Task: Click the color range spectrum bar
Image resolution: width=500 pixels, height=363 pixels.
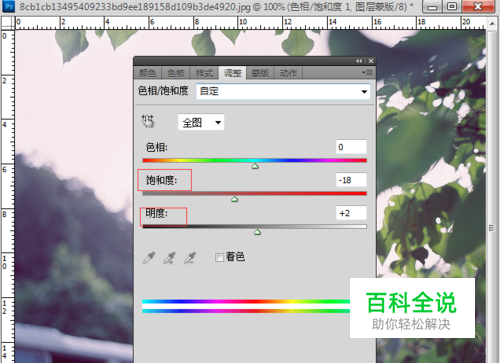Action: (246, 306)
